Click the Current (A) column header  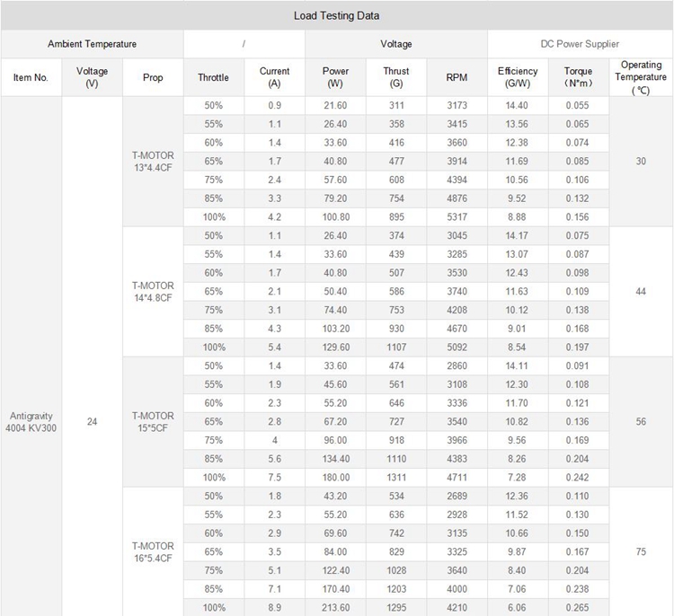(x=274, y=77)
